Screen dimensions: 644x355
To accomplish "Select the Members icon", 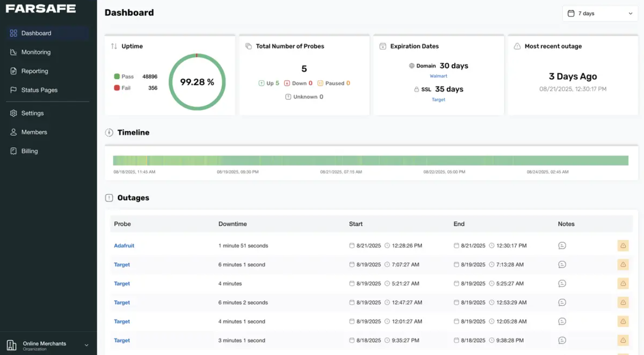I will 12,132.
